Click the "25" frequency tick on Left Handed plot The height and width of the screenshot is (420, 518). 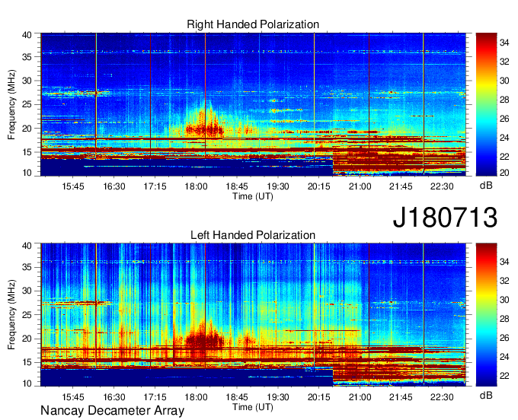[27, 315]
